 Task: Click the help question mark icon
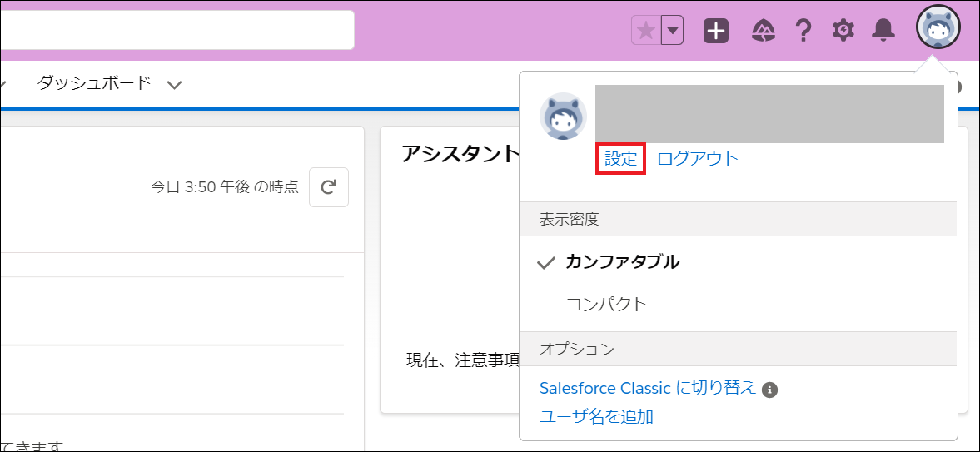(803, 32)
